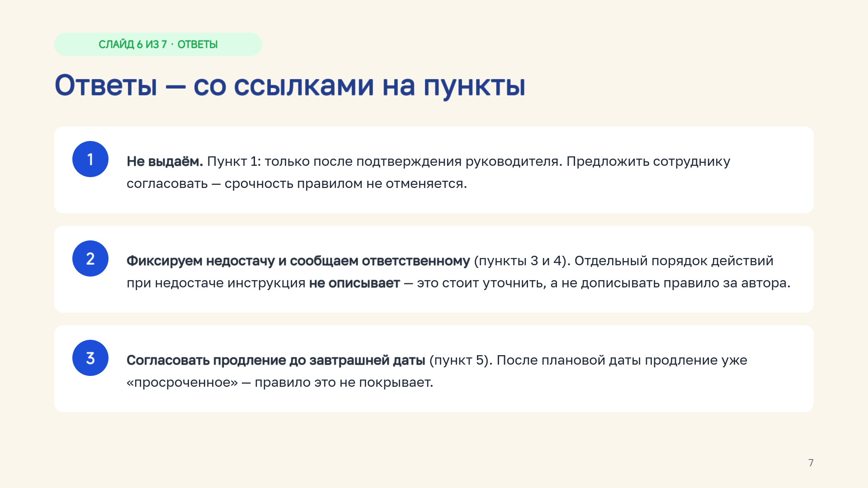Click the text "(пункт 5)"
Screen dimensions: 868x488
tap(459, 360)
